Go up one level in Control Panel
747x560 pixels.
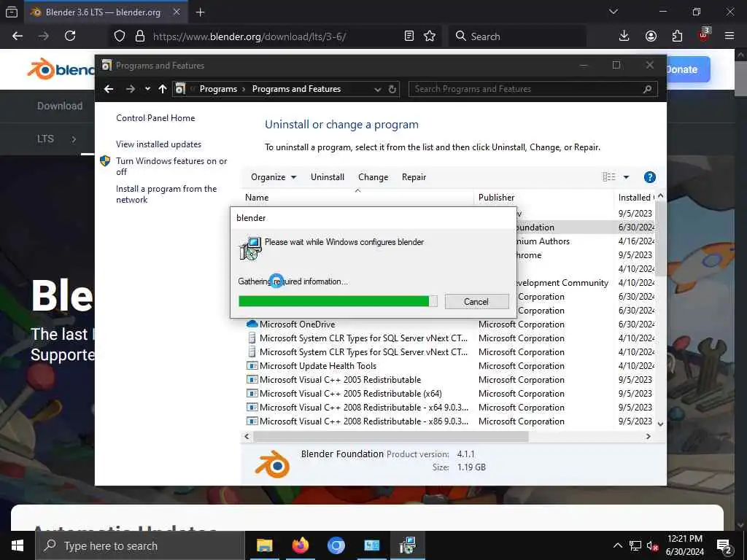pos(163,89)
